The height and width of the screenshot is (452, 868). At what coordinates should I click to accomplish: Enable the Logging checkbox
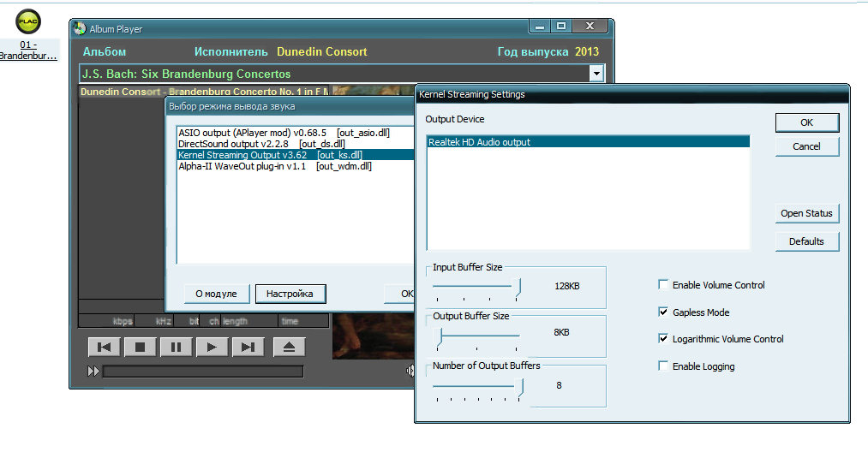[663, 366]
